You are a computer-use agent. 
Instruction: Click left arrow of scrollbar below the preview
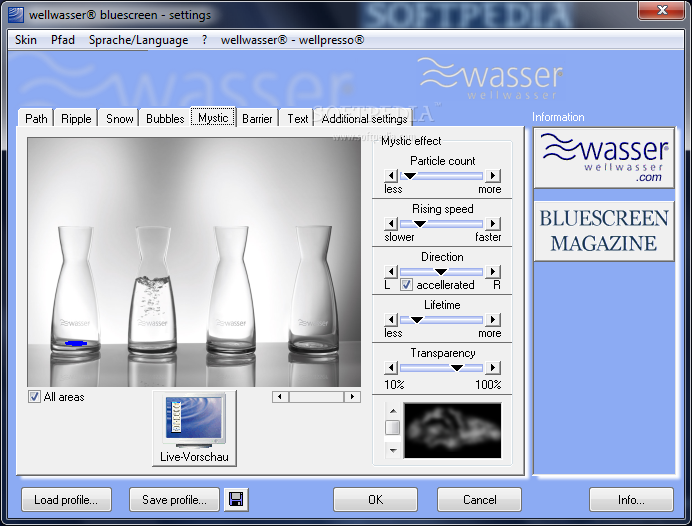[x=280, y=397]
